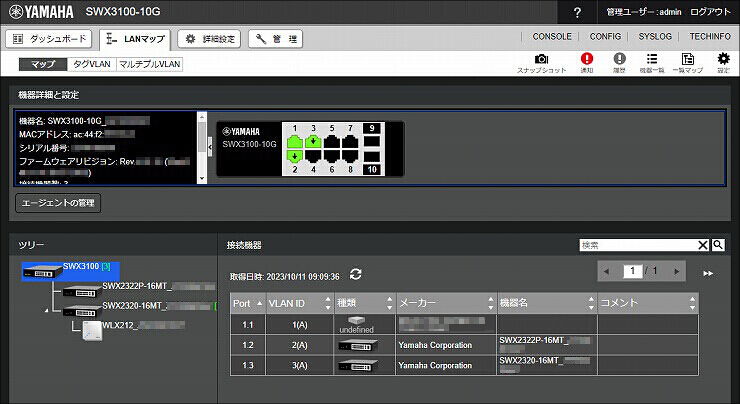The image size is (740, 404).
Task: Go to next page in pager
Action: 676,271
